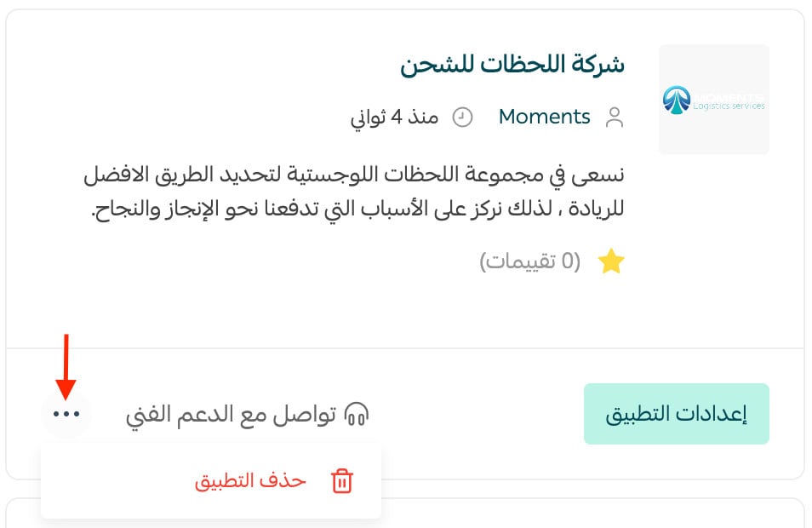The width and height of the screenshot is (812, 528).
Task: Open the three-dots more options menu
Action: click(x=66, y=414)
